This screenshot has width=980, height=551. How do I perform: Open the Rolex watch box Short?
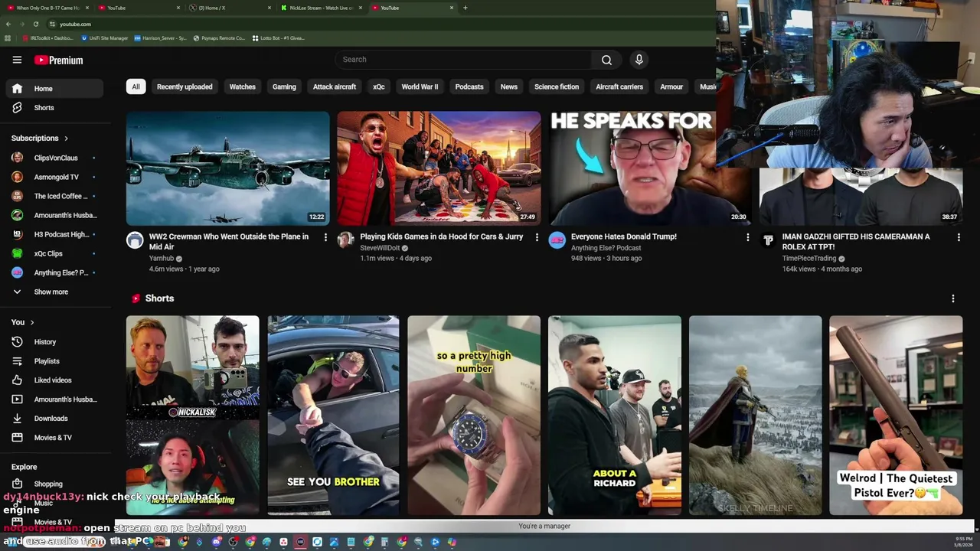tap(474, 416)
